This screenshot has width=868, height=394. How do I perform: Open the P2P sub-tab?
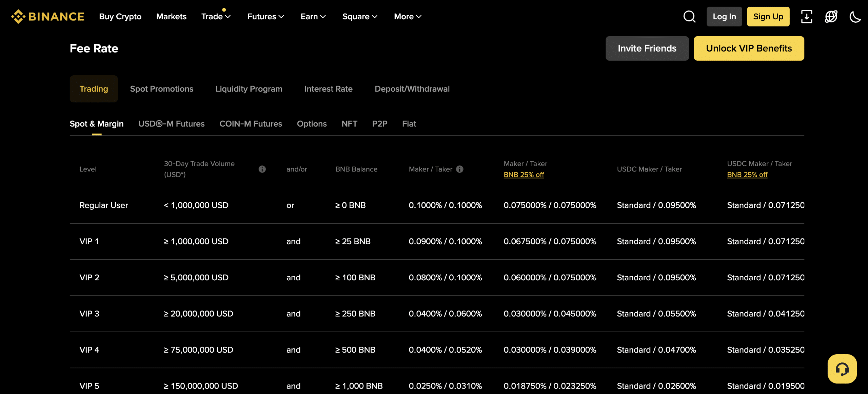coord(379,124)
